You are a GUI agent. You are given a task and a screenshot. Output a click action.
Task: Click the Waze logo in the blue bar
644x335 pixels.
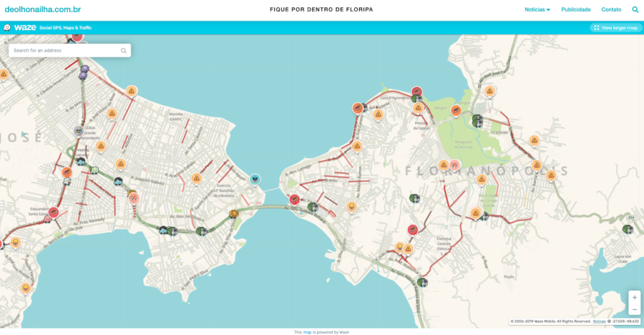point(19,28)
